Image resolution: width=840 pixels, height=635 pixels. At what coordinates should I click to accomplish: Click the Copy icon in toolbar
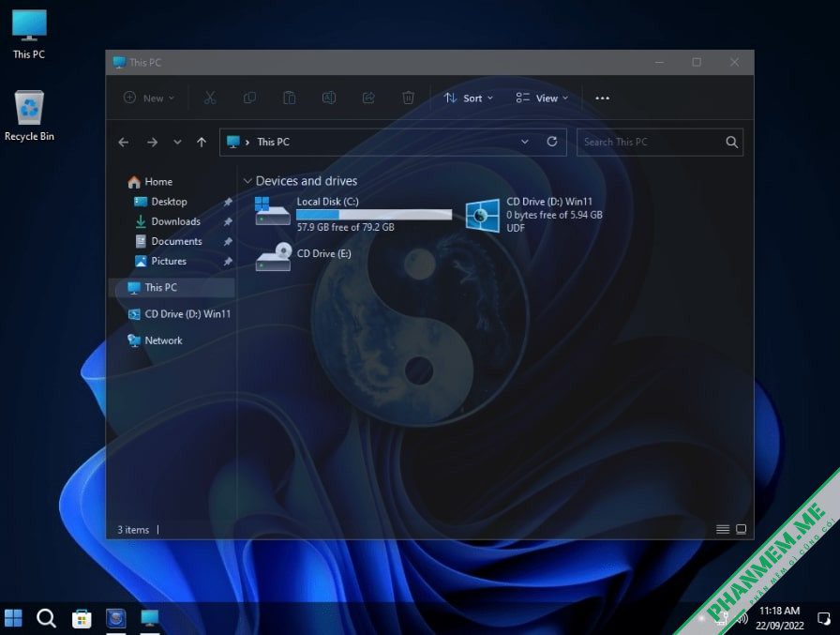tap(249, 98)
